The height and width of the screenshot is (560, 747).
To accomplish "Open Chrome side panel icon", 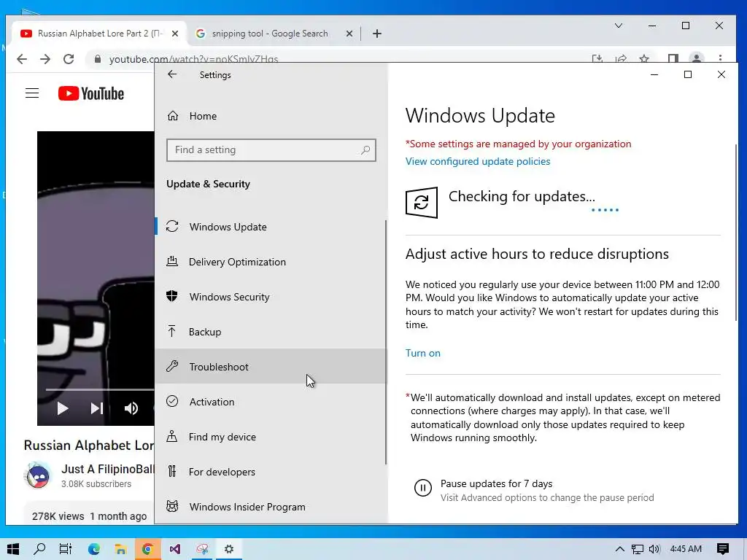I will (x=673, y=58).
